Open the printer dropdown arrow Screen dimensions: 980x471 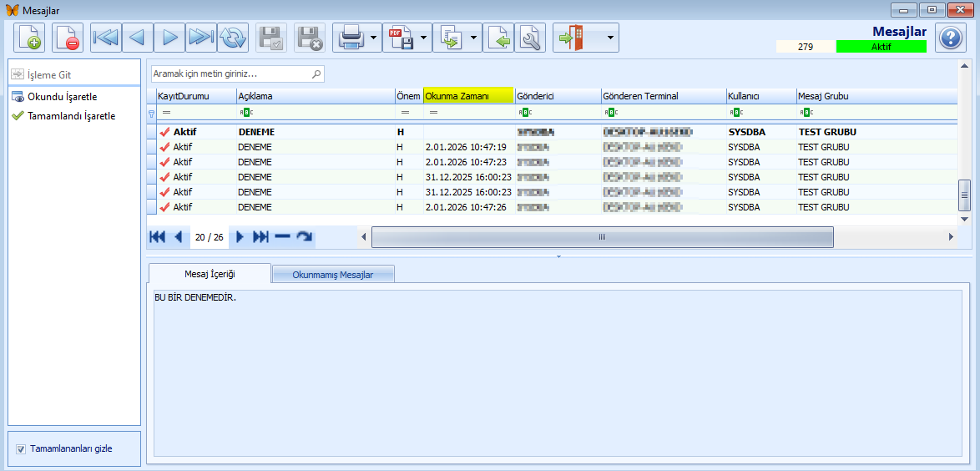point(373,38)
